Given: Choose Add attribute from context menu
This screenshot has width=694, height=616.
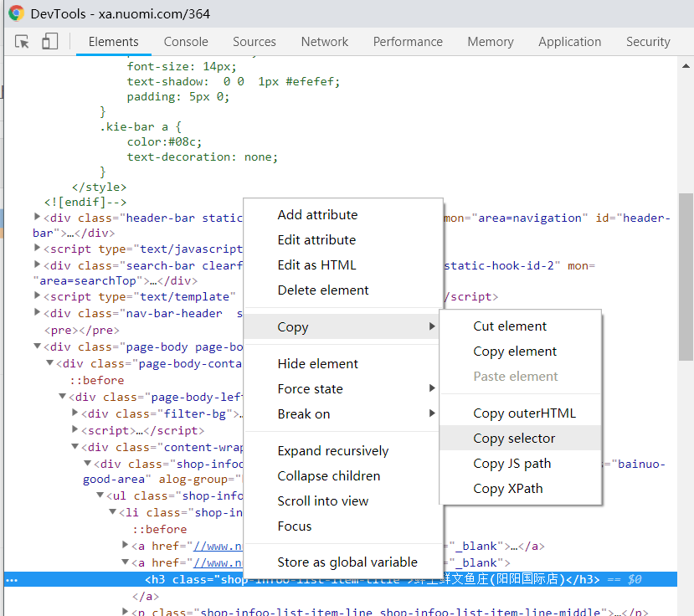Looking at the screenshot, I should (x=343, y=214).
